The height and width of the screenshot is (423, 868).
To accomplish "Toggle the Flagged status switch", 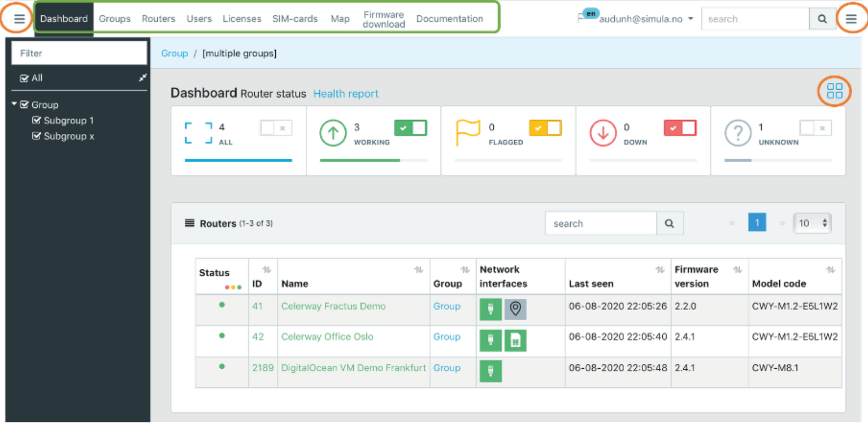I will click(x=545, y=128).
